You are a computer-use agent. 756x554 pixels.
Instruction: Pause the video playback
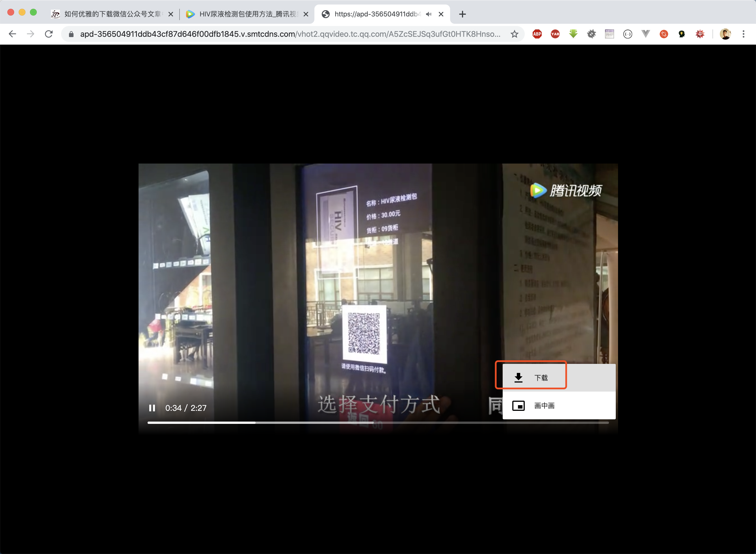(152, 408)
